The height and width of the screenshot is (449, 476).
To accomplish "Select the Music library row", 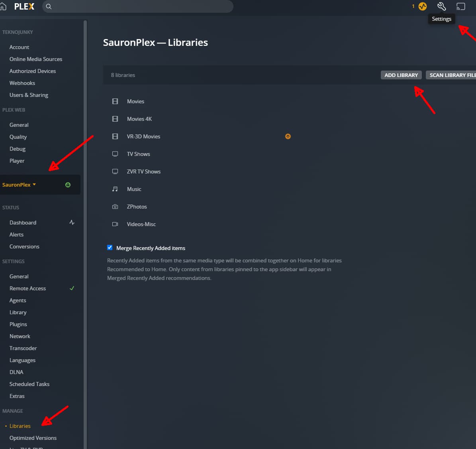I will coord(134,189).
